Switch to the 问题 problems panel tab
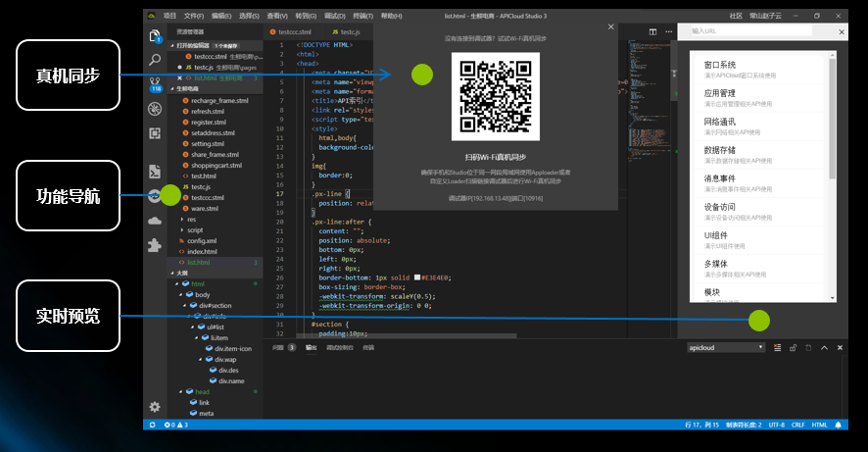Screen dimensions: 868x452 click(278, 347)
